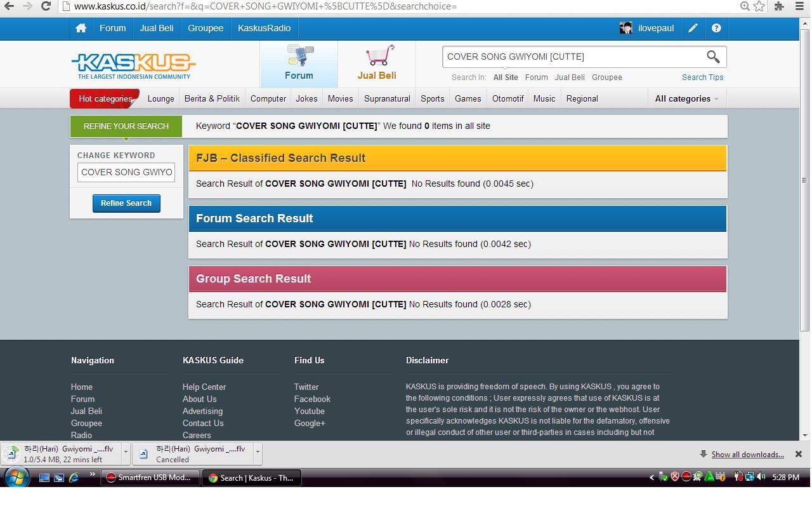
Task: Open the Computer category
Action: pyautogui.click(x=268, y=98)
